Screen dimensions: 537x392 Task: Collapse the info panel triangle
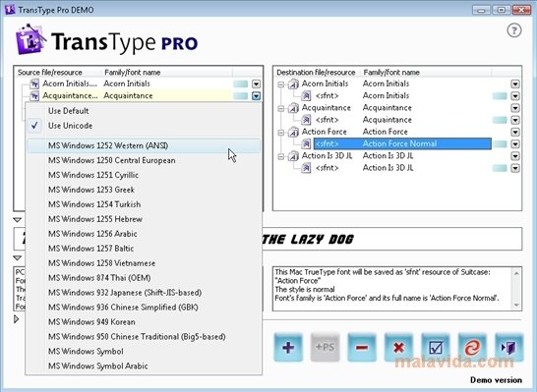[x=17, y=257]
